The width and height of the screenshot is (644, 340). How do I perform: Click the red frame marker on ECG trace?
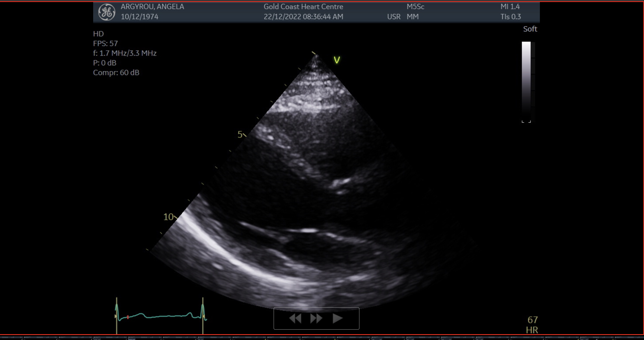[128, 317]
